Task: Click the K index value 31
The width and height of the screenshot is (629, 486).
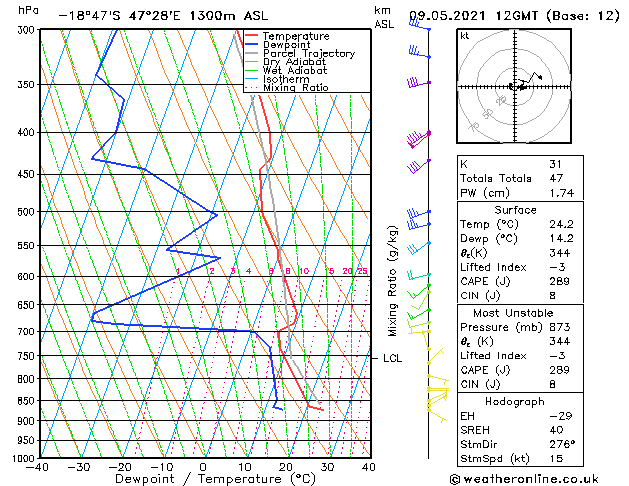Action: pyautogui.click(x=555, y=164)
